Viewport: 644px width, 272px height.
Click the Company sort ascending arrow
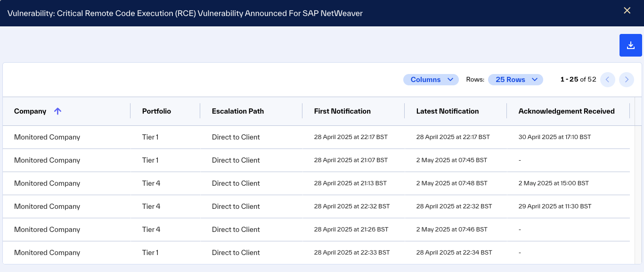57,111
